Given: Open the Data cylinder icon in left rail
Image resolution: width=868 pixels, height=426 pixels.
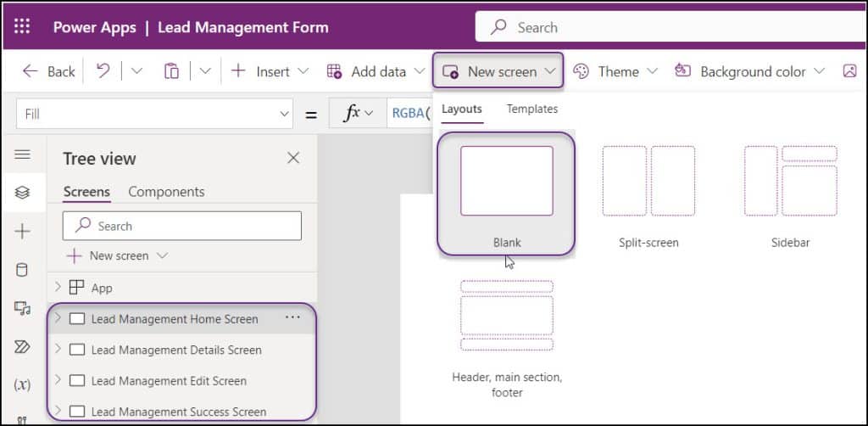Looking at the screenshot, I should [x=22, y=271].
